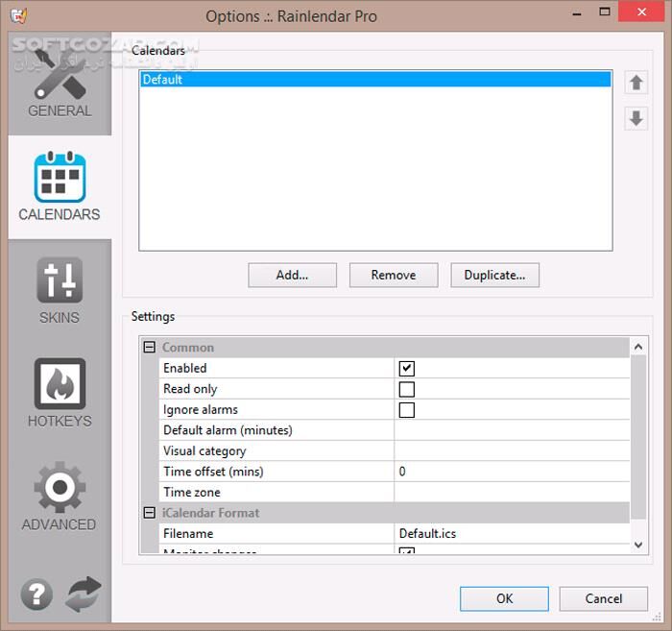Screen dimensions: 672x631
Task: Select the Time zone property label
Action: [x=192, y=492]
